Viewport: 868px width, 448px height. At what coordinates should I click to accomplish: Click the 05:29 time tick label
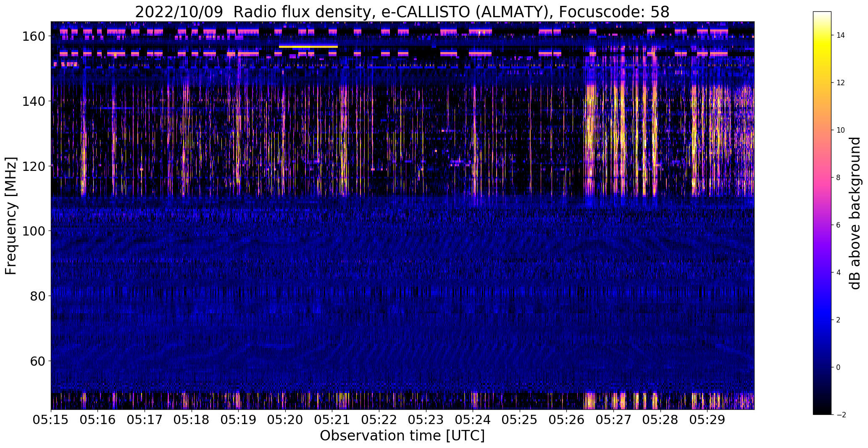tap(707, 420)
